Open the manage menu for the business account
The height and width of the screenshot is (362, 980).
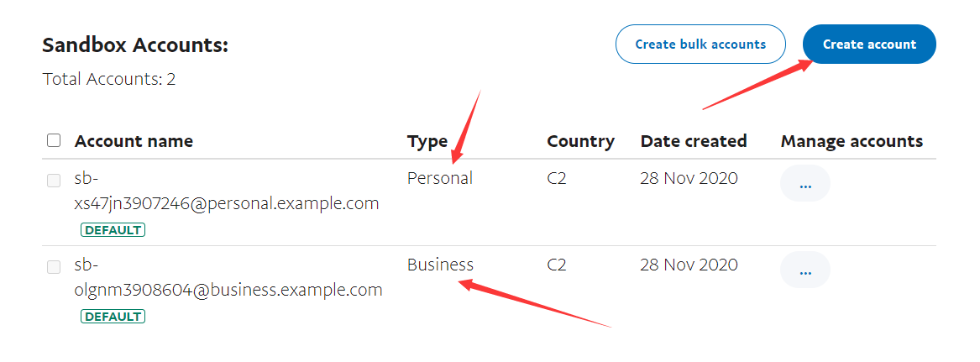click(804, 270)
